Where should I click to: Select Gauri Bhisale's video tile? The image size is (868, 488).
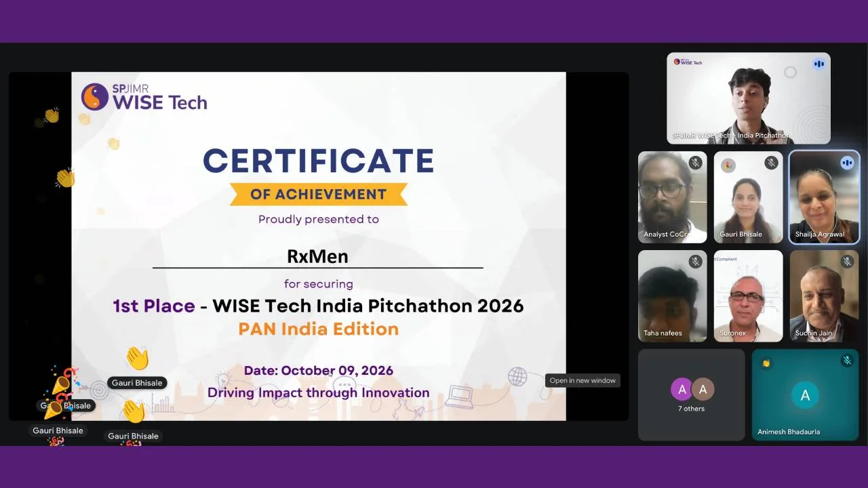[x=748, y=197]
